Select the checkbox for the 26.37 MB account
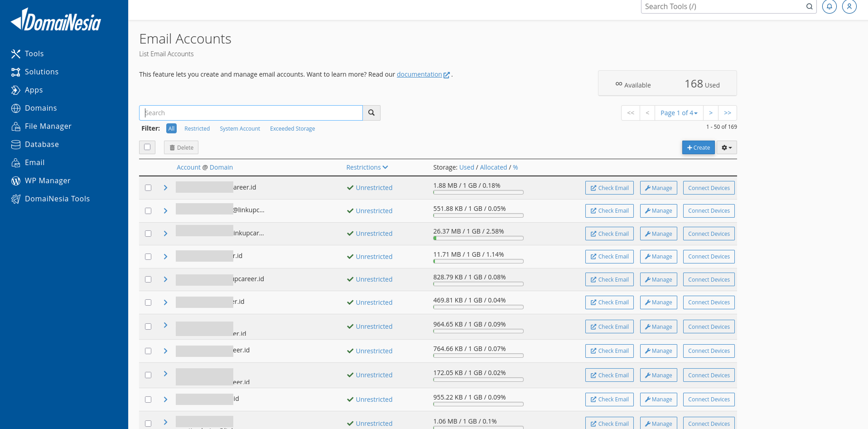 point(148,234)
